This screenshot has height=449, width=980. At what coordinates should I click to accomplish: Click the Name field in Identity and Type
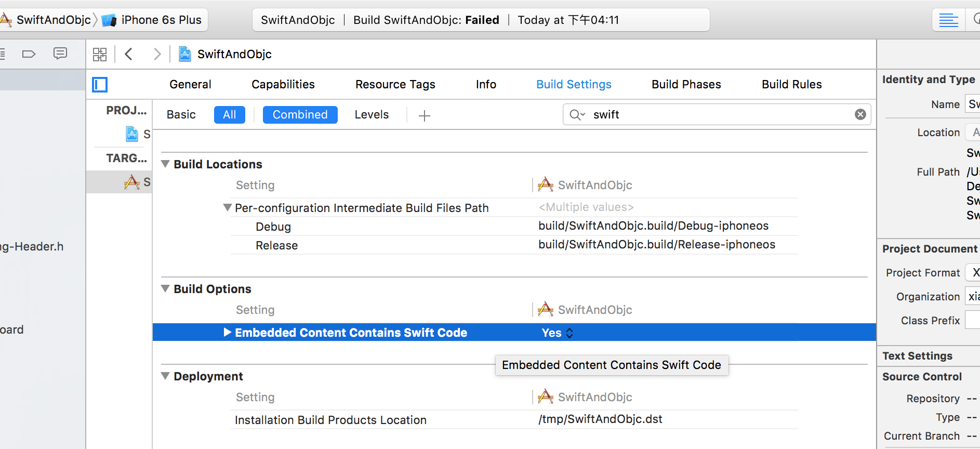[x=972, y=104]
